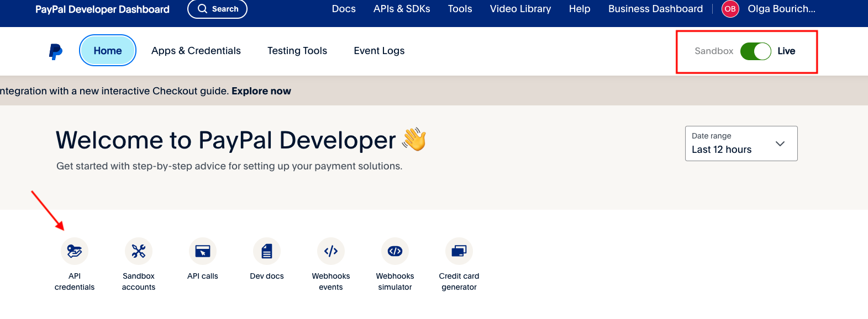Open the Docs menu item
This screenshot has width=868, height=319.
coord(344,9)
